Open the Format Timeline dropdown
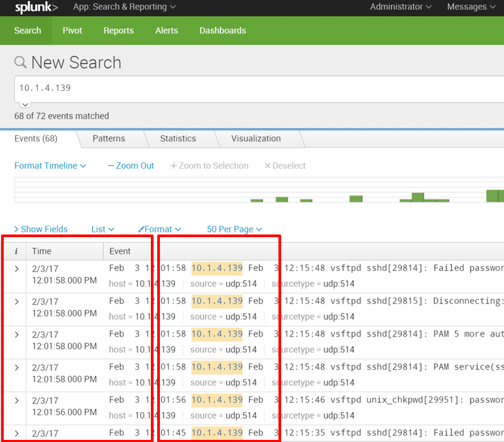 point(50,166)
